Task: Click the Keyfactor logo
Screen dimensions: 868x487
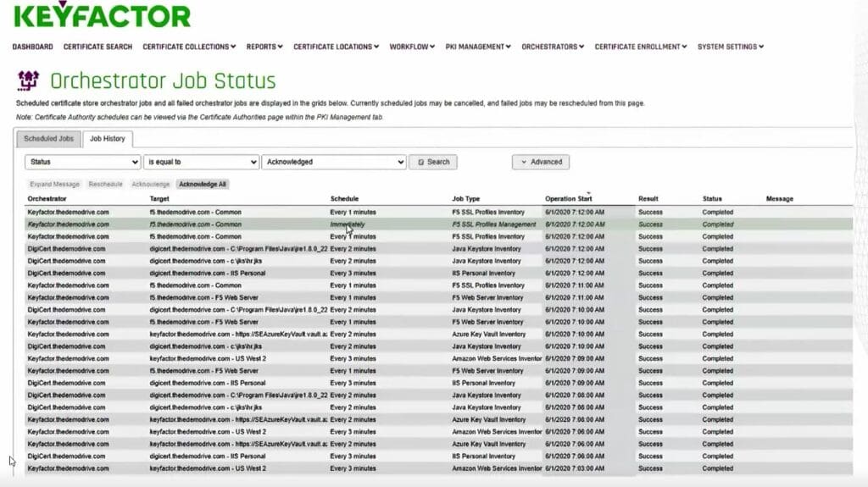Action: (x=102, y=14)
